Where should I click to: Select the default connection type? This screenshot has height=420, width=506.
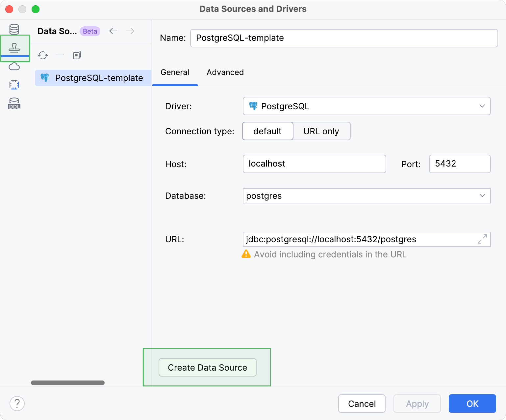coord(267,131)
